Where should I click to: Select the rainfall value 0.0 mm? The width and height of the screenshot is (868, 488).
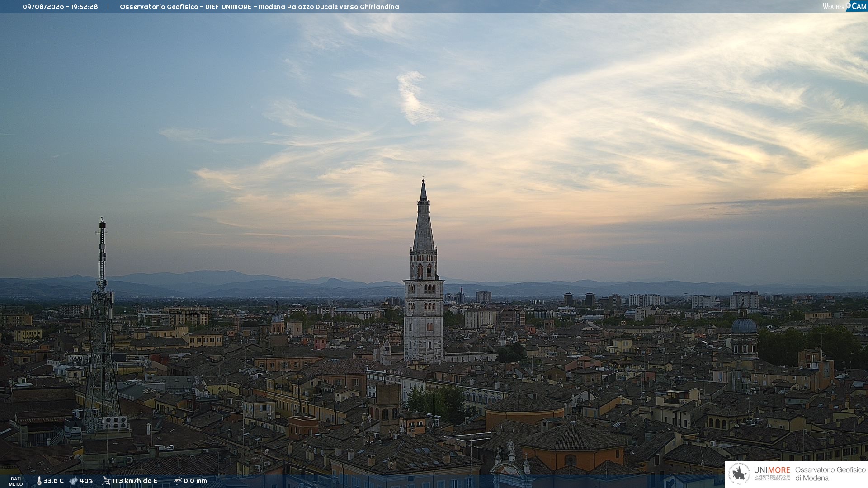[x=195, y=481]
